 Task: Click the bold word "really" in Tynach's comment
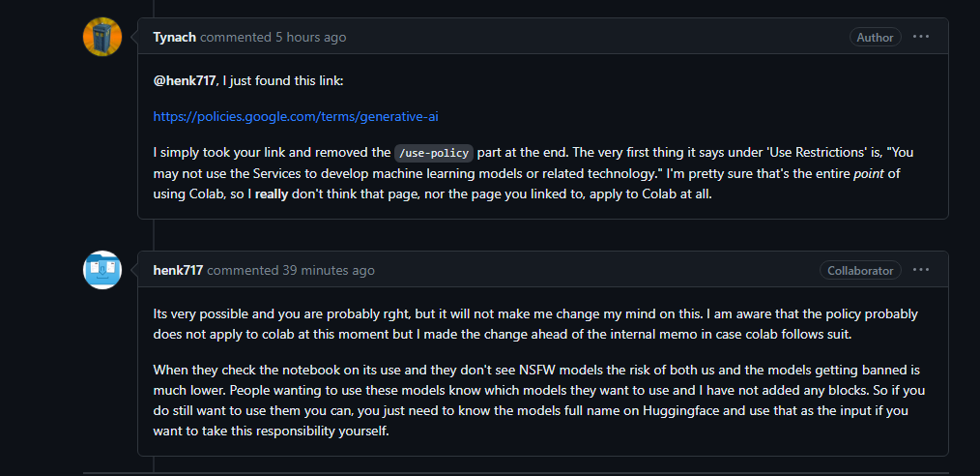point(273,193)
